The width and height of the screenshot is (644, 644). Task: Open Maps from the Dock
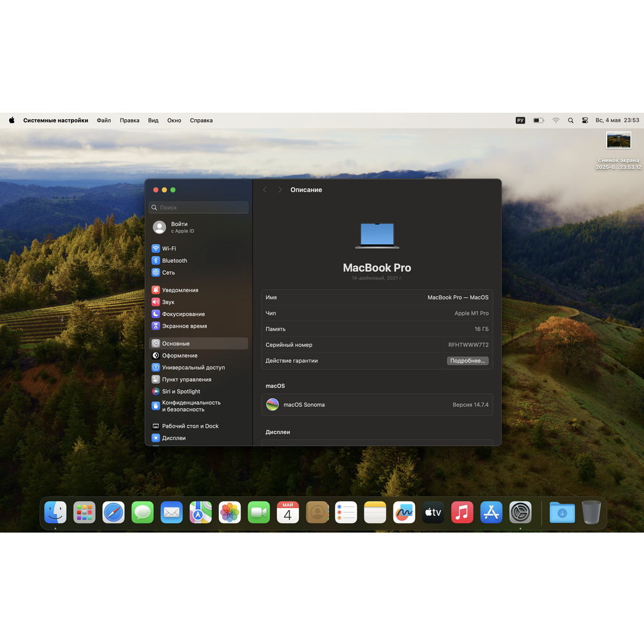200,512
